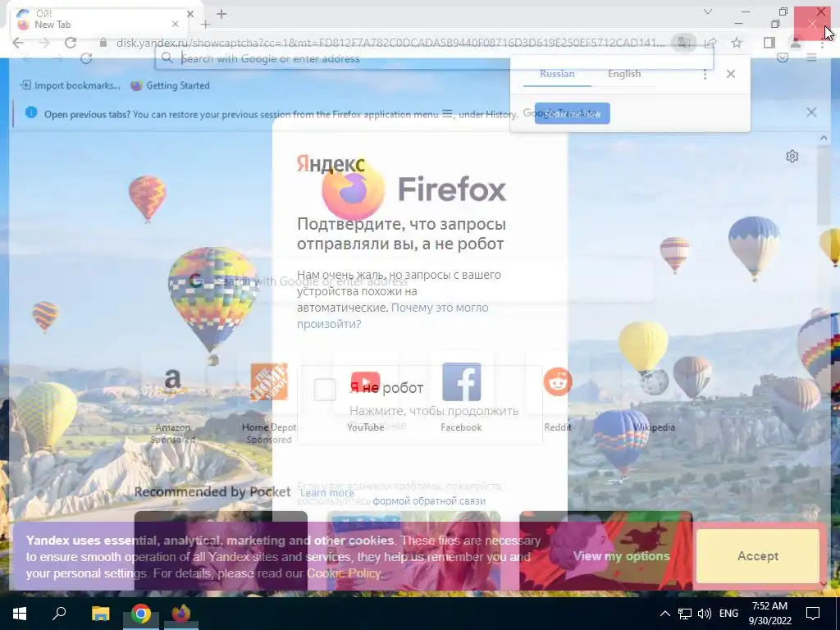
Task: Open Firefox new tab settings gear
Action: tap(792, 157)
